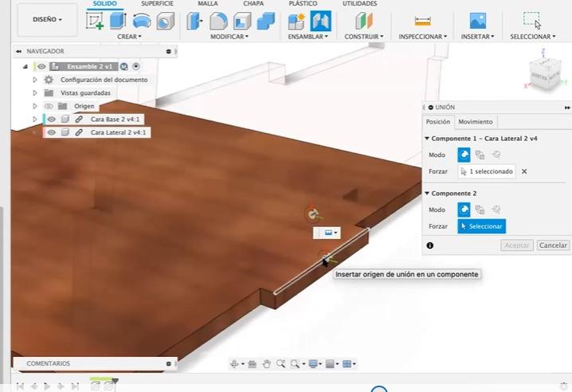Toggle visibility of the Origen folder

tap(49, 106)
